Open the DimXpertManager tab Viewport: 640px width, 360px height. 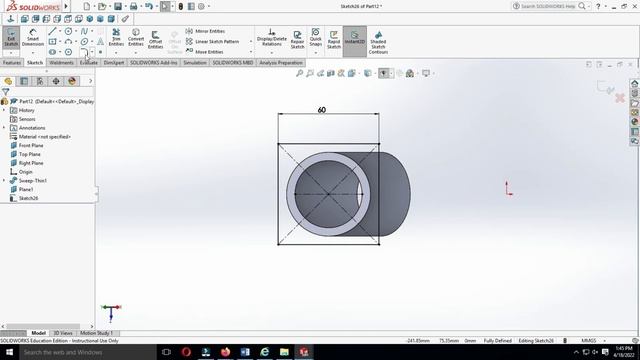[56, 81]
